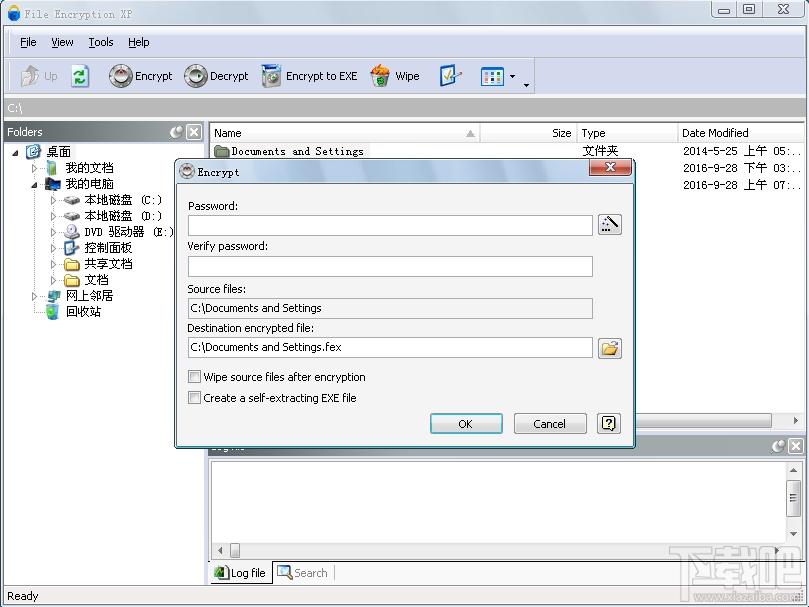This screenshot has width=809, height=607.
Task: Click the Password input field
Action: tap(390, 226)
